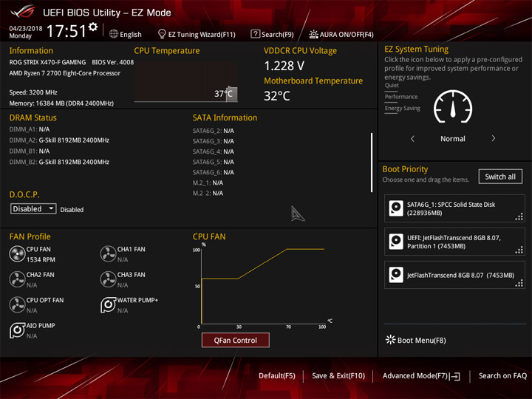
Task: Click the Advanced Mode exit arrow icon
Action: [x=455, y=376]
